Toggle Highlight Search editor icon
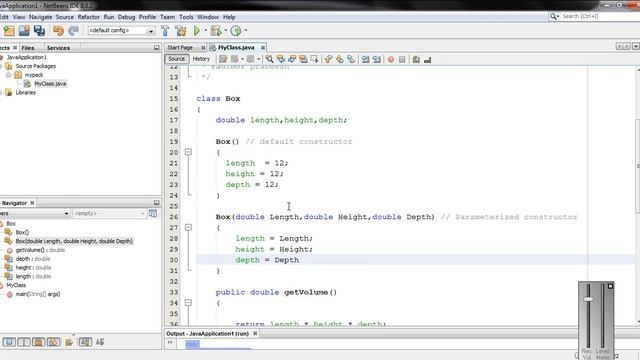 tap(303, 60)
